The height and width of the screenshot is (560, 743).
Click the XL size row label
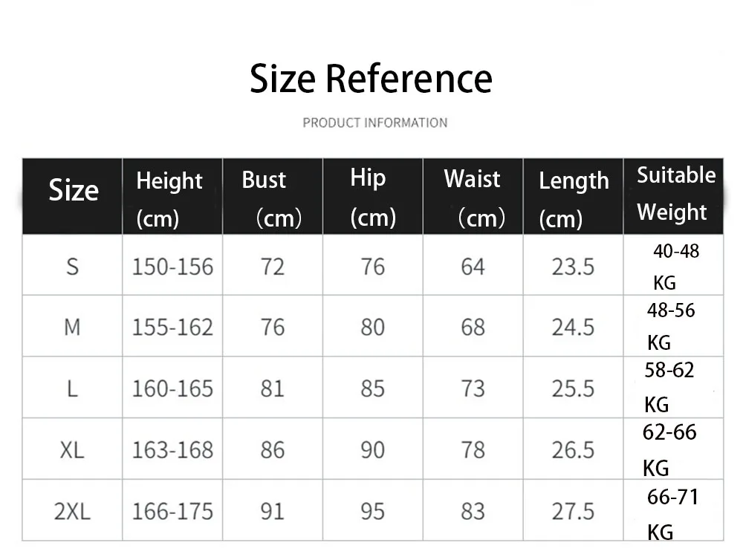click(x=72, y=450)
